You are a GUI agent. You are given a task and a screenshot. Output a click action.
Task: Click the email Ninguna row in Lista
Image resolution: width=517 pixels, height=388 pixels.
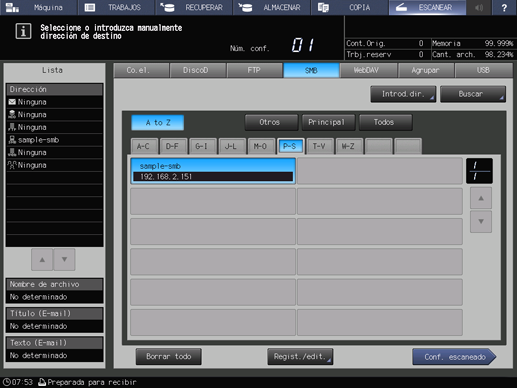point(54,102)
